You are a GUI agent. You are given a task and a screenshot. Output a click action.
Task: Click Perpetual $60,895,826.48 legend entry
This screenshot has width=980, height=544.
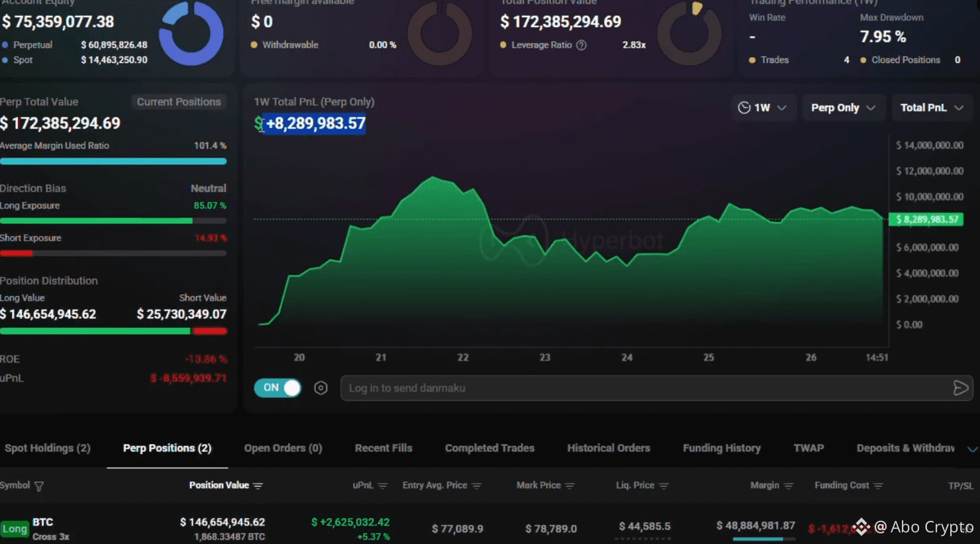pos(74,45)
